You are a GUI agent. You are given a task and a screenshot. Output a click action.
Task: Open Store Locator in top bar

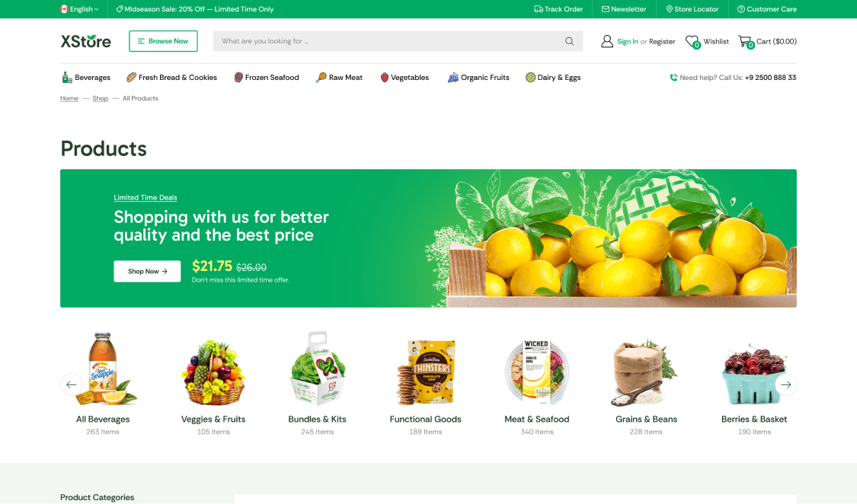692,9
